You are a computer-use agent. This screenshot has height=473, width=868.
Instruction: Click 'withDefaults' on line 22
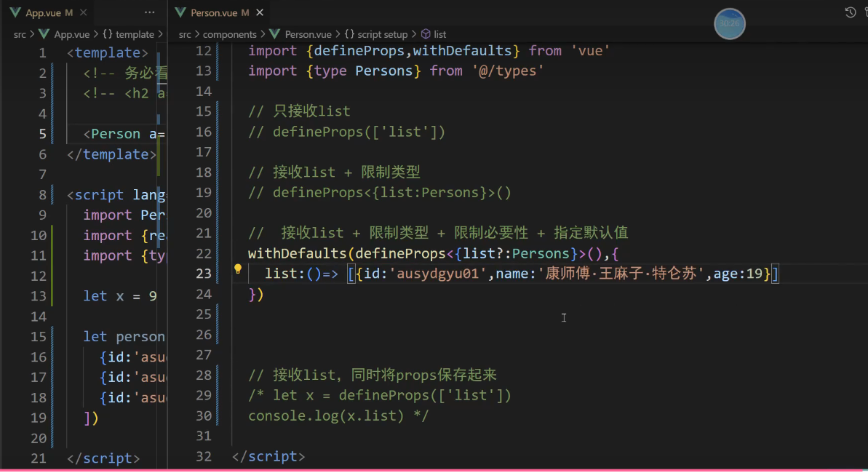coord(298,254)
